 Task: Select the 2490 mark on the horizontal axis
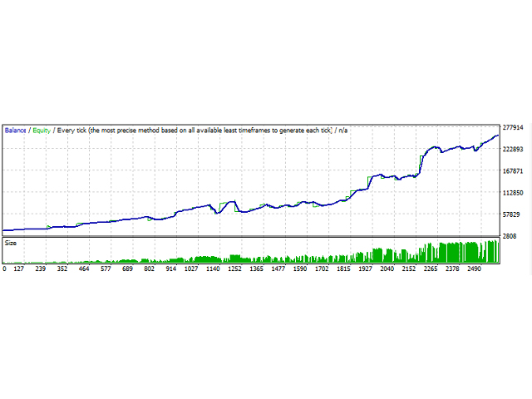tap(473, 269)
